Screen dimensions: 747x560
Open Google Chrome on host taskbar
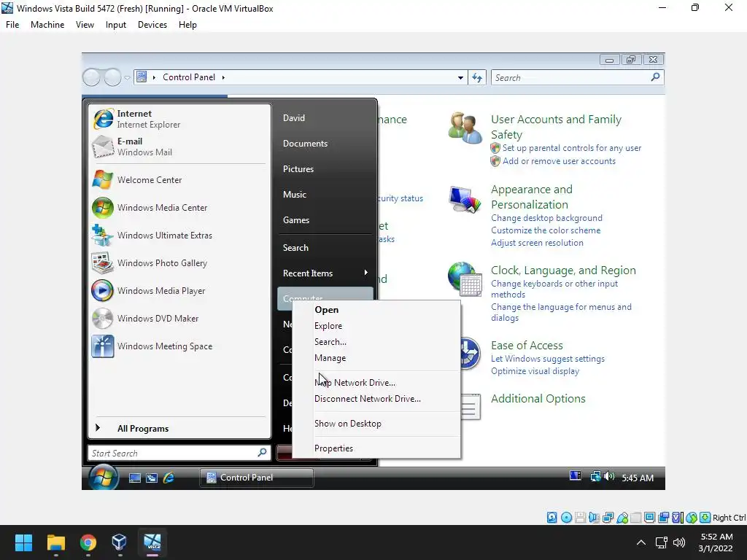(x=88, y=542)
